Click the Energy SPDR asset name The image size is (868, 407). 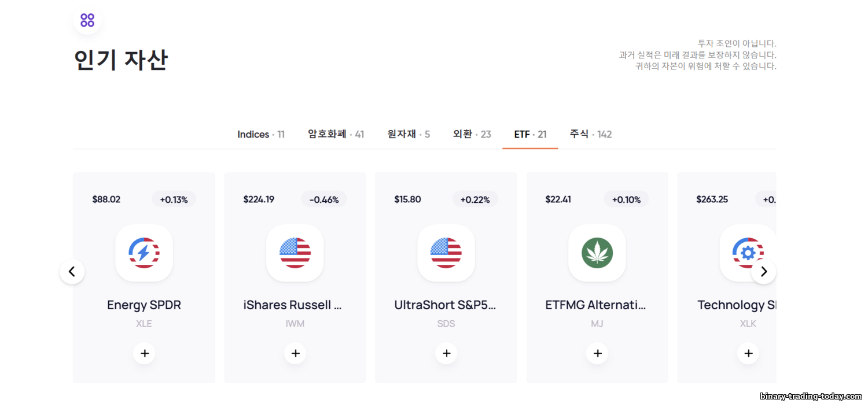coord(144,305)
